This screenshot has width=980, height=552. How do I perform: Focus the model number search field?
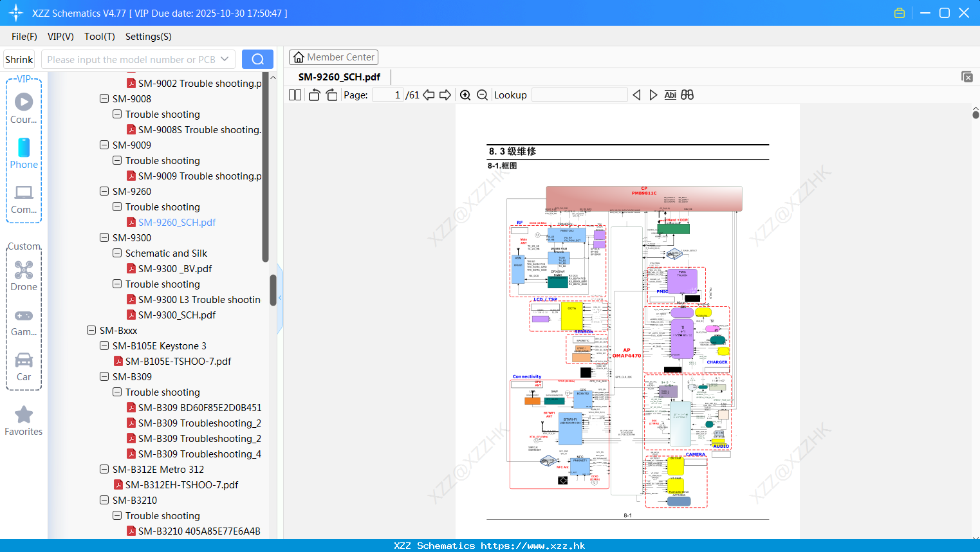point(131,59)
